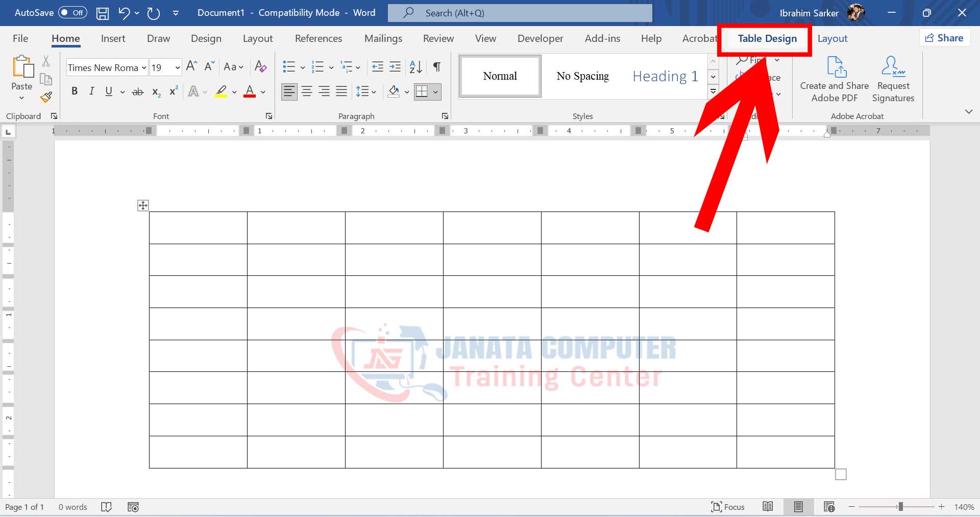Select the Bullets list icon
Screen dimensions: 980x517
click(289, 67)
